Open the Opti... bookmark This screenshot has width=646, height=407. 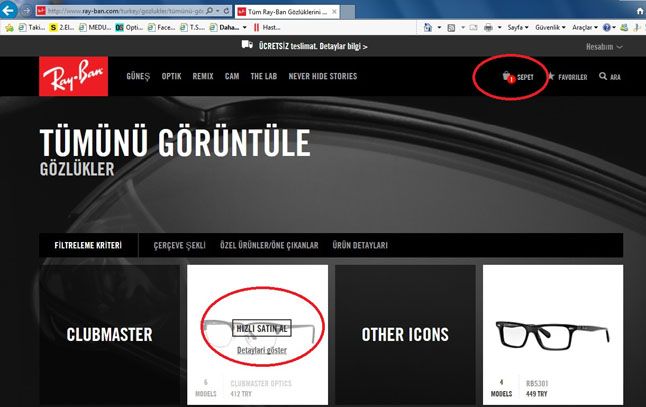pyautogui.click(x=129, y=28)
